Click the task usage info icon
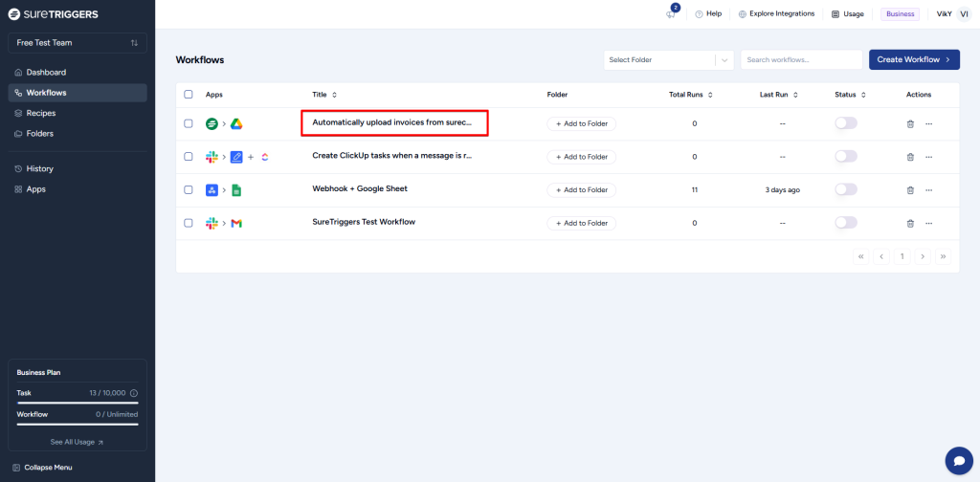980x482 pixels. [x=134, y=393]
